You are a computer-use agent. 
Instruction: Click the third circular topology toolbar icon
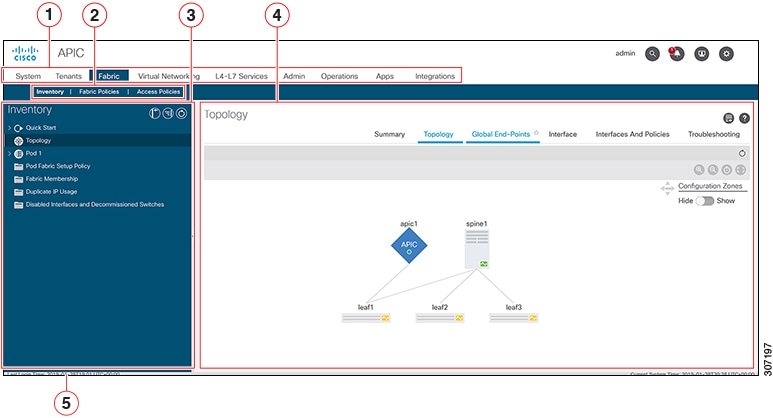(727, 170)
